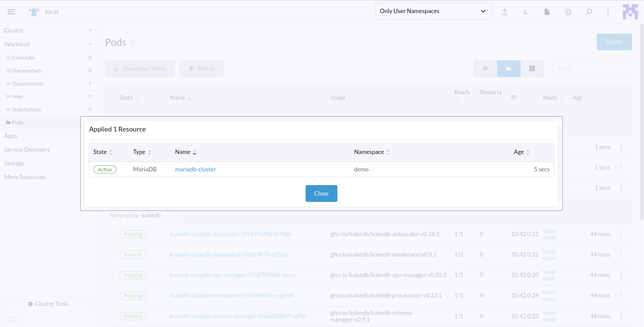
Task: Open the resource search magnifier icon
Action: (x=589, y=12)
